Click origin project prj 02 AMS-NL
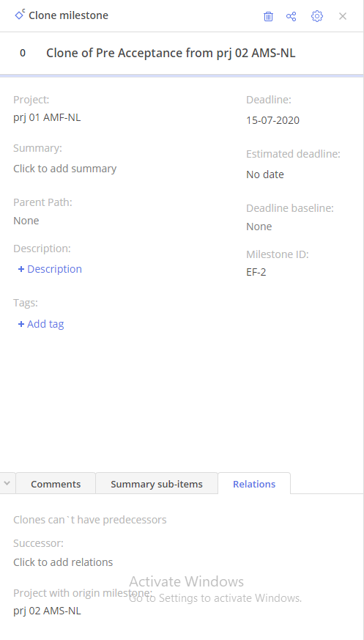The image size is (364, 640). 47,611
